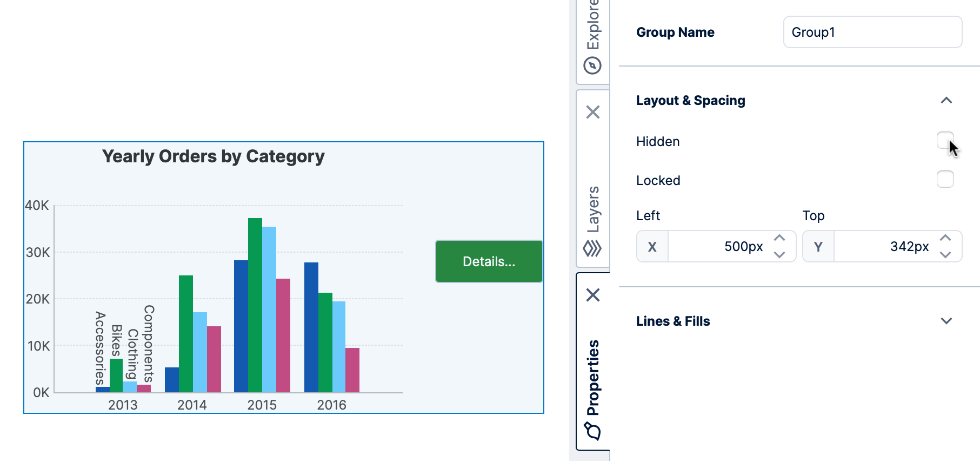Expand the Lines & Fills section
This screenshot has height=461, width=980.
(x=946, y=321)
